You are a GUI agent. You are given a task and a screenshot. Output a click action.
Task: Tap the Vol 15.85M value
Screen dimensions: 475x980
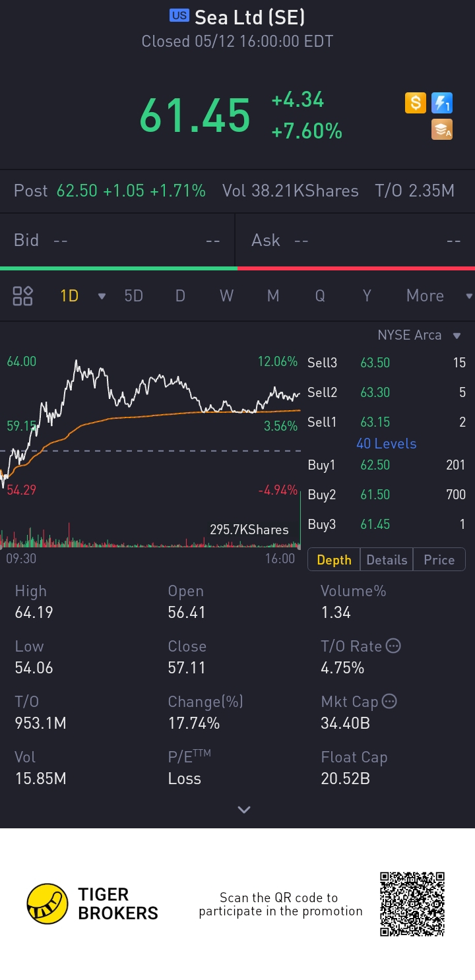tap(41, 778)
